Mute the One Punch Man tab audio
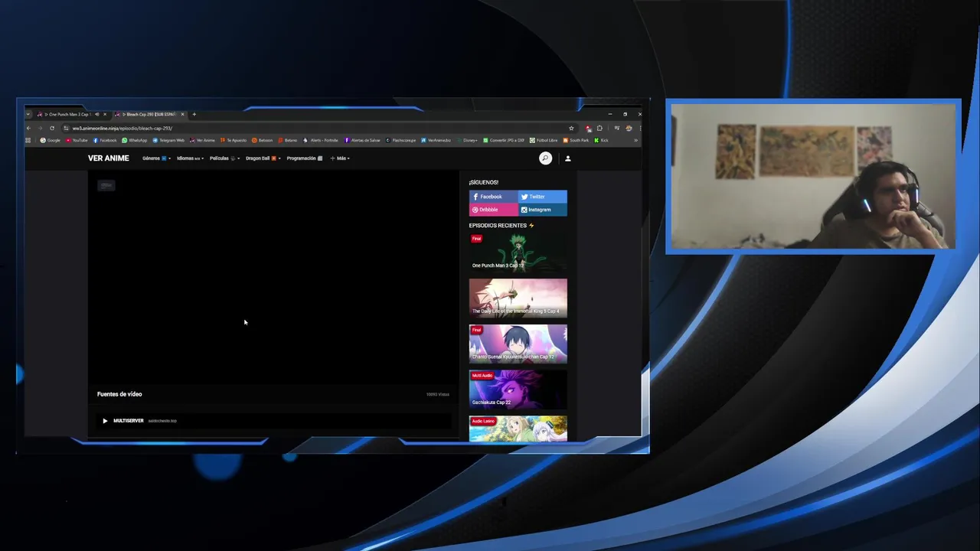 (96, 114)
